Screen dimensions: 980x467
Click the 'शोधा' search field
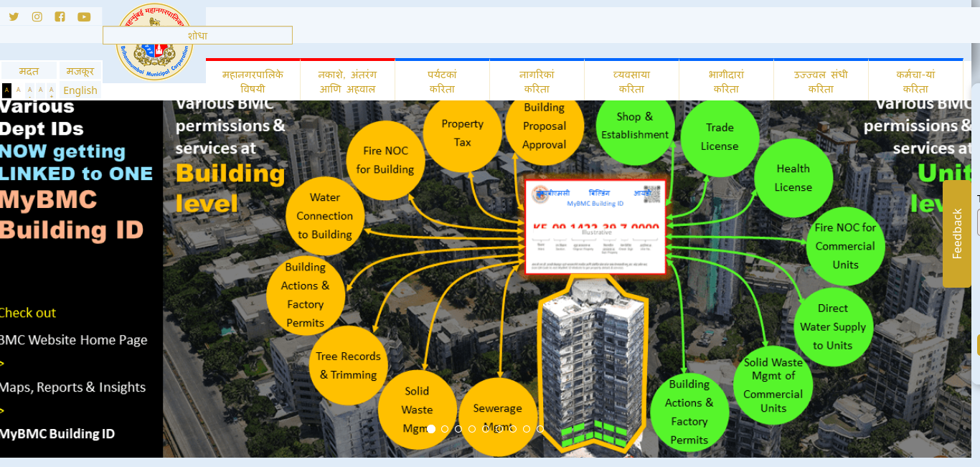(197, 35)
